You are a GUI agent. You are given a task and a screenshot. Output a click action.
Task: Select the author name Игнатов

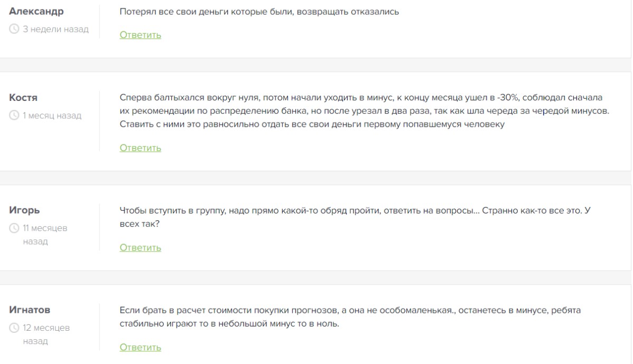30,310
